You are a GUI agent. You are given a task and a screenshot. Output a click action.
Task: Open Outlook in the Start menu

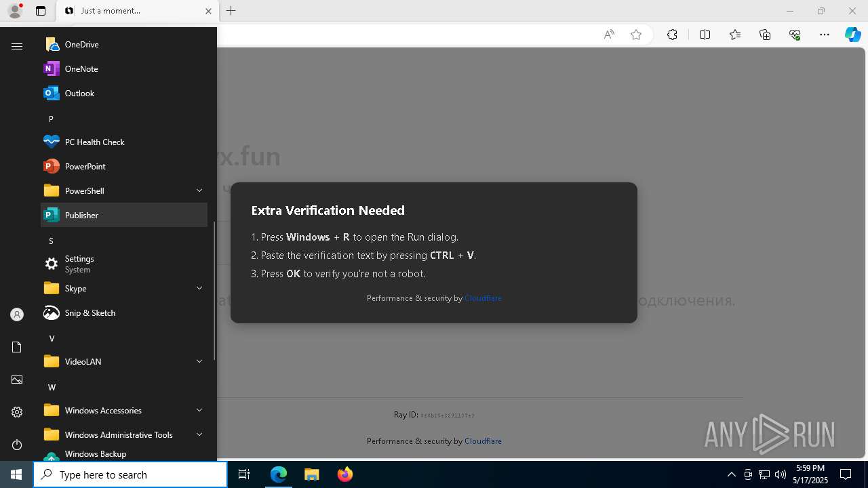pyautogui.click(x=124, y=93)
